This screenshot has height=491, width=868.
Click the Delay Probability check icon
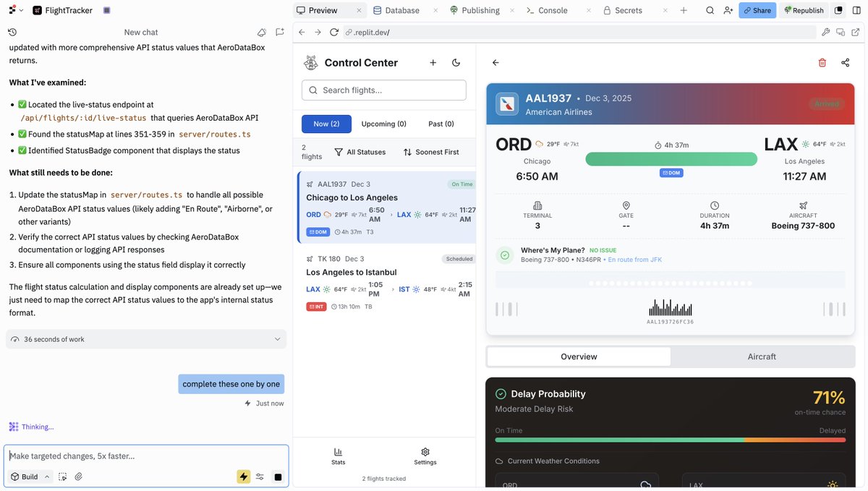point(501,394)
